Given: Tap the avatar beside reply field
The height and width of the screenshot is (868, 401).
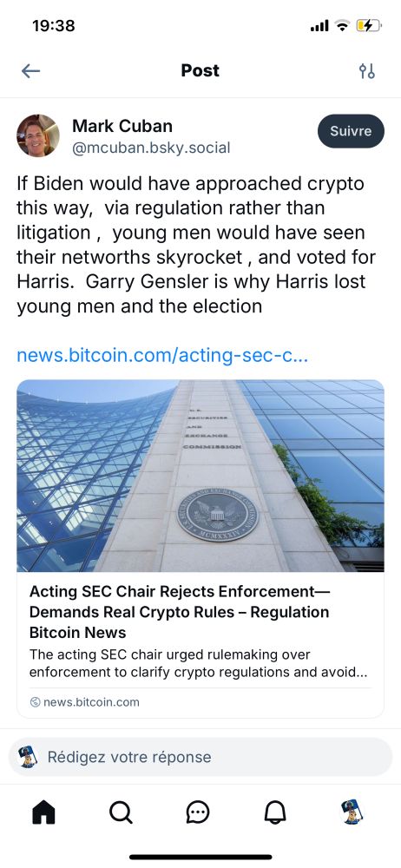Looking at the screenshot, I should [28, 757].
